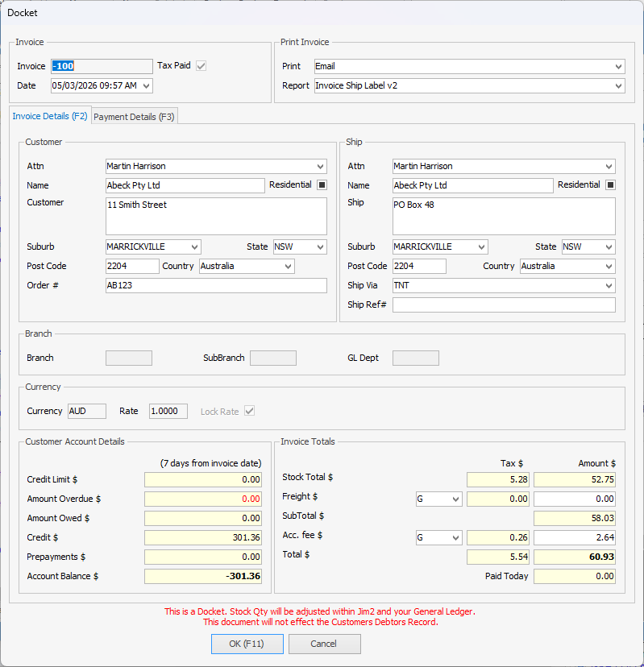Click the Rate 1.0000 field

pos(168,412)
